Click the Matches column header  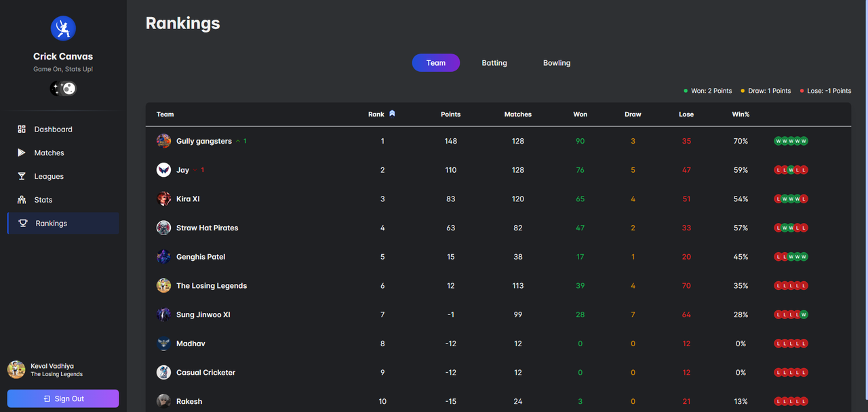[x=518, y=115]
